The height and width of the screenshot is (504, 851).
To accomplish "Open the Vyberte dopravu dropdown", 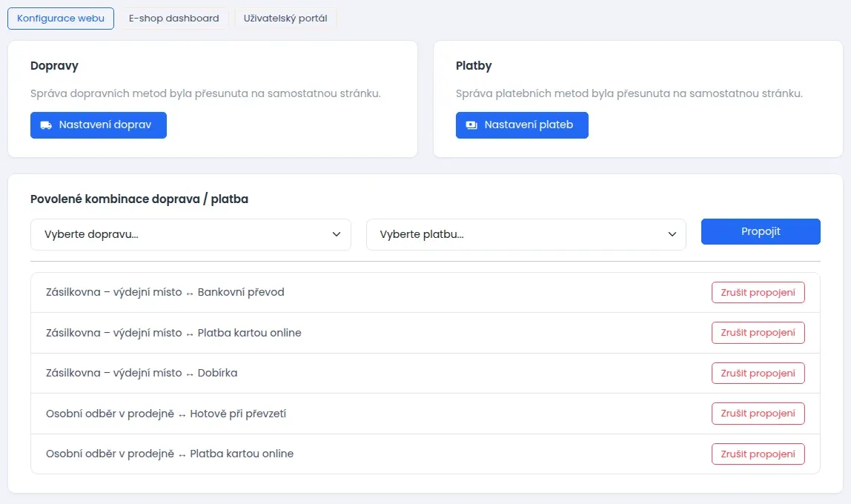I will coord(191,234).
